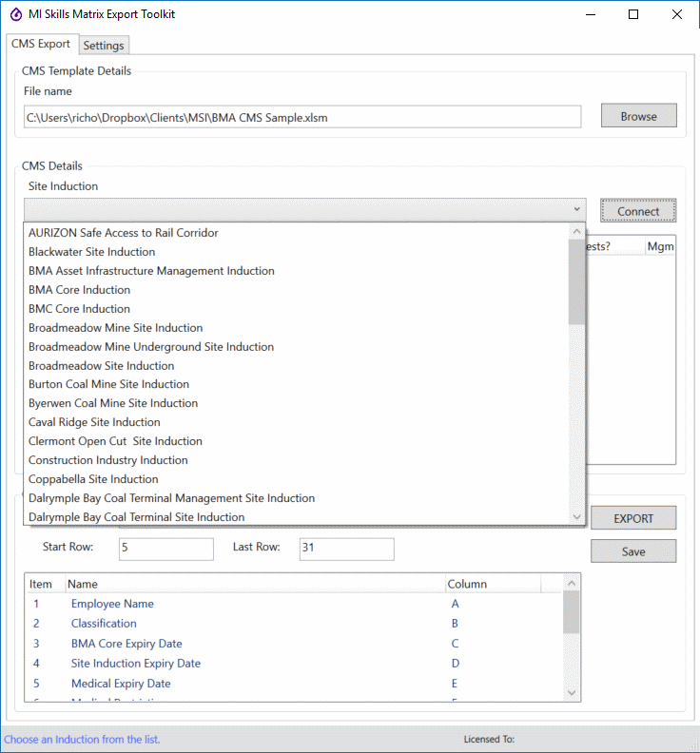This screenshot has width=700, height=753.
Task: Select BMC Core Induction option
Action: [297, 309]
